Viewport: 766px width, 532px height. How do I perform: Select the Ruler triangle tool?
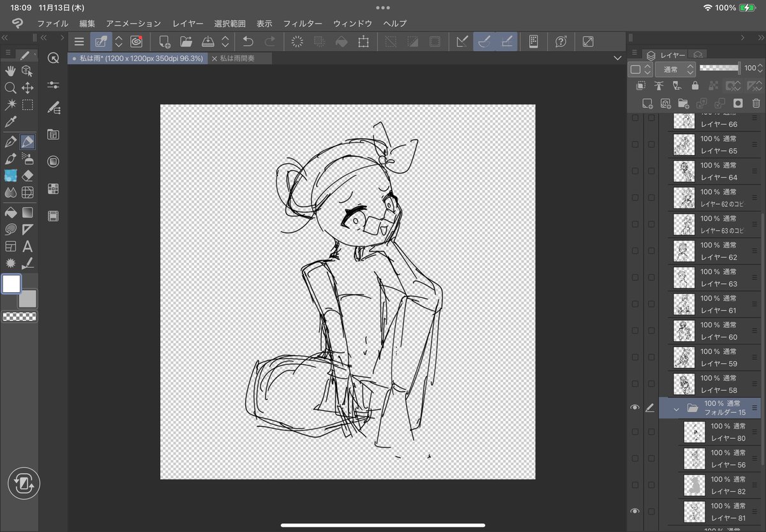[x=27, y=229]
